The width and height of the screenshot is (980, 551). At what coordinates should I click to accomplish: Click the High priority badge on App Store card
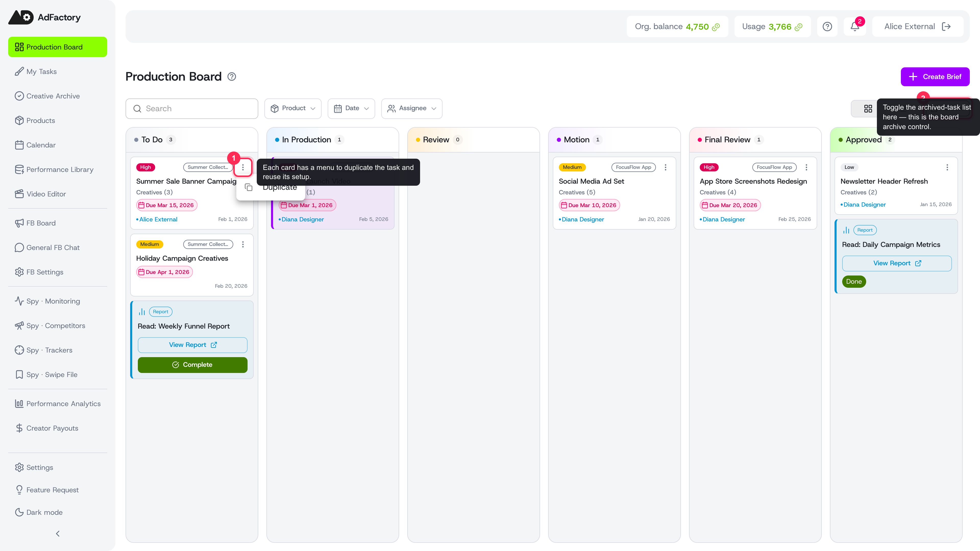tap(709, 167)
